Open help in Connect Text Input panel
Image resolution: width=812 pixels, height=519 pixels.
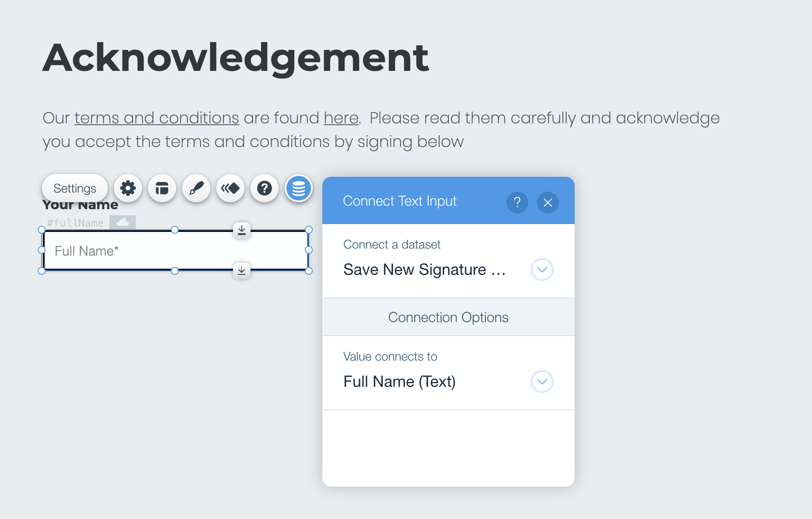(x=517, y=203)
